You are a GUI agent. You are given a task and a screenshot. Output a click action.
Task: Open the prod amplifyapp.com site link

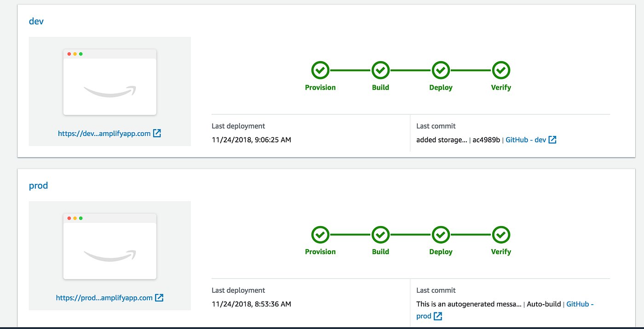pyautogui.click(x=105, y=297)
